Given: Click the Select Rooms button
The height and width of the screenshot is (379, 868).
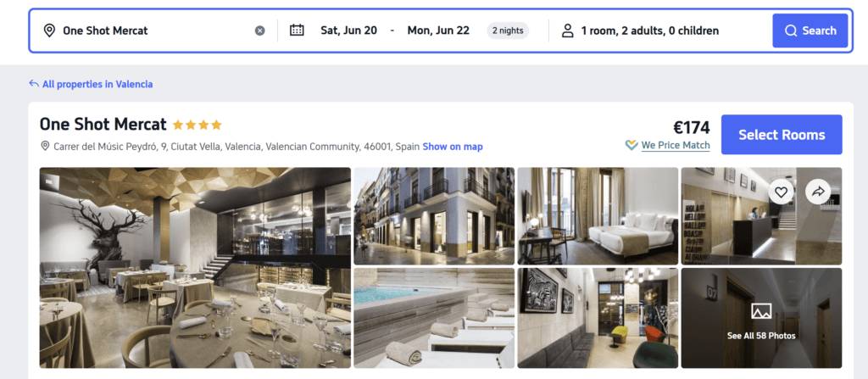Looking at the screenshot, I should [x=781, y=135].
